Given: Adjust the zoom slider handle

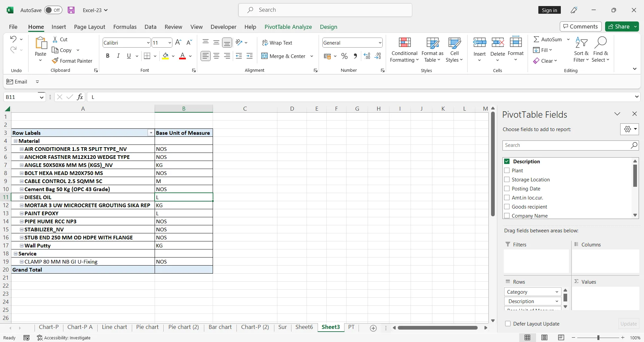Looking at the screenshot, I should (598, 338).
